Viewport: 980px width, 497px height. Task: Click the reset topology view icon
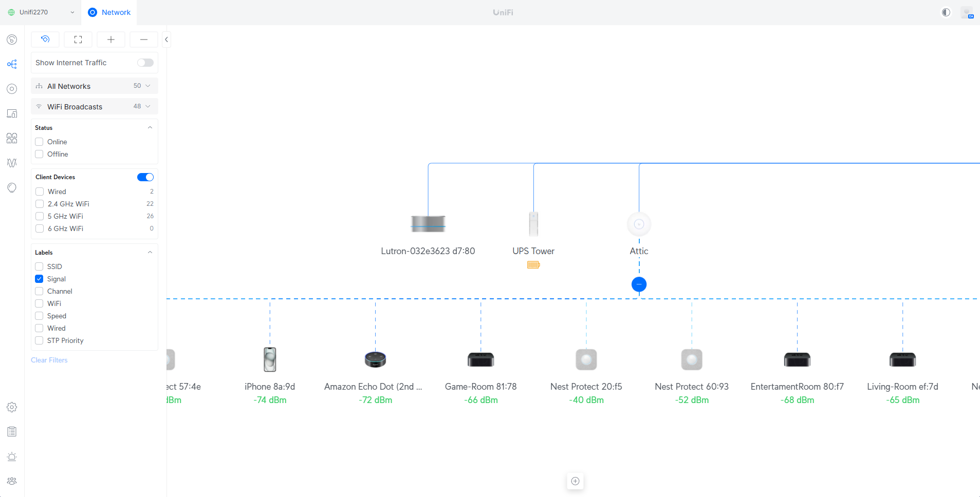pyautogui.click(x=45, y=40)
